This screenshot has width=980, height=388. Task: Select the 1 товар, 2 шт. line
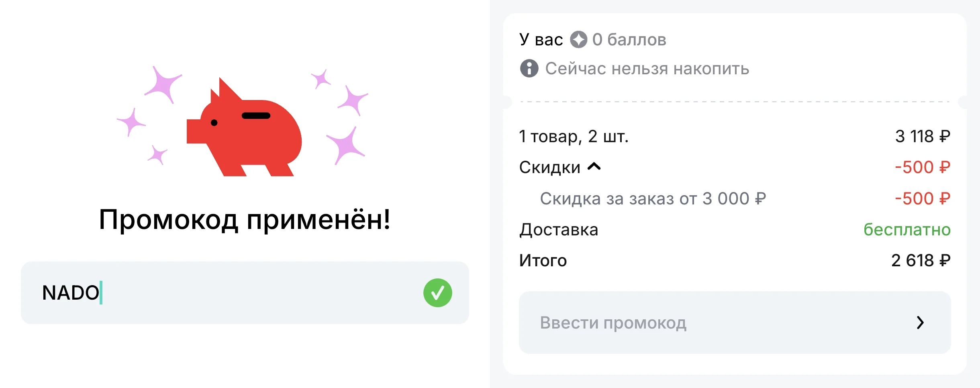click(574, 137)
